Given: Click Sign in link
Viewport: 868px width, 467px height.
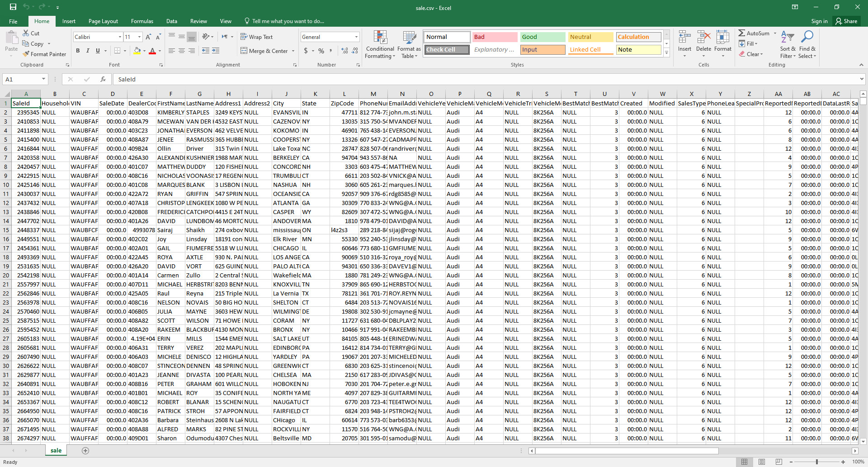Looking at the screenshot, I should pos(819,21).
